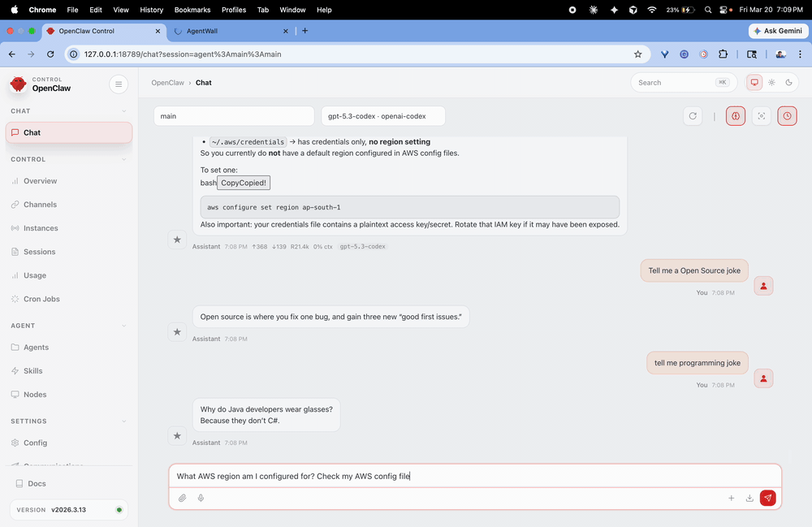Collapse the AGENT section in the sidebar
Screen dimensions: 812x527
pyautogui.click(x=123, y=326)
